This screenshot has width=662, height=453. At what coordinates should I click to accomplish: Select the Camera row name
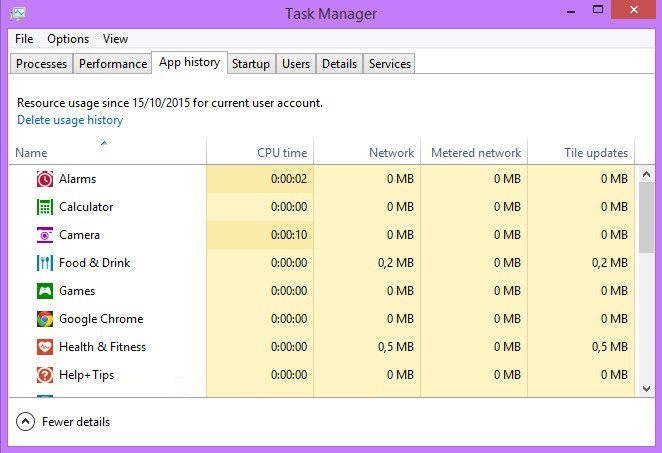[79, 235]
